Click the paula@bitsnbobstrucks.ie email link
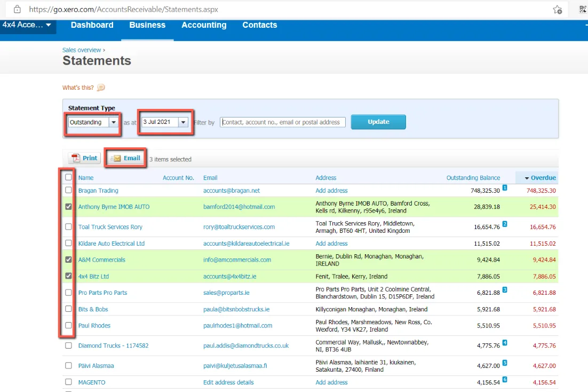Screen dimensions: 588x392 click(236, 309)
